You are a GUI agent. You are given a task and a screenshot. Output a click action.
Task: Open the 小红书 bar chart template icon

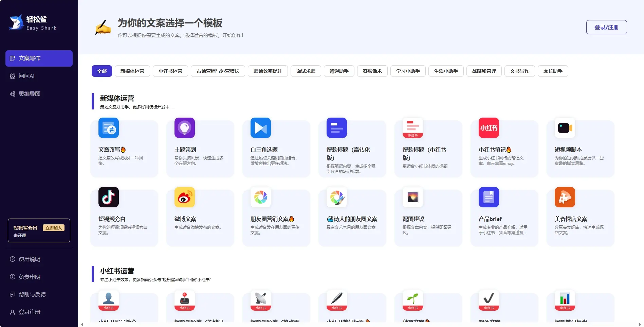[565, 300]
